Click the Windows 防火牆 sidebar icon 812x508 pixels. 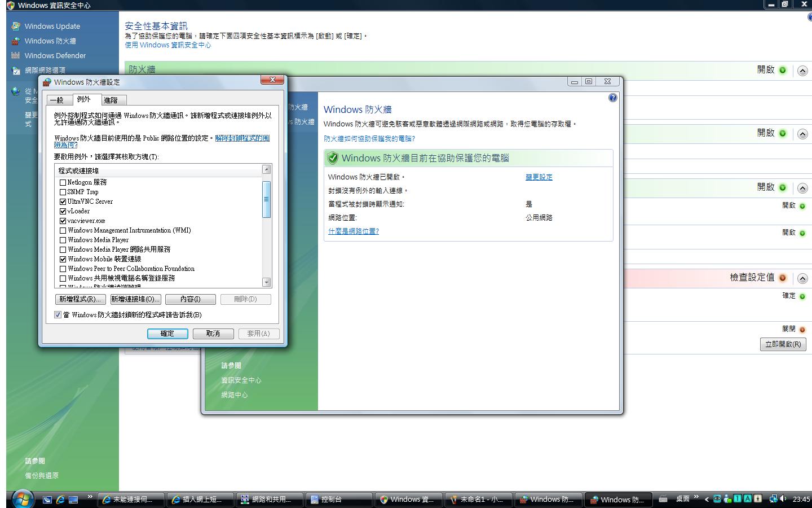(16, 41)
